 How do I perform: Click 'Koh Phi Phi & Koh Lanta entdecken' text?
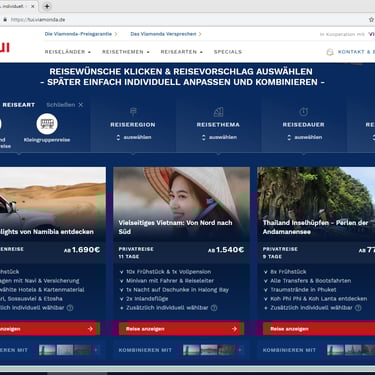(319, 299)
